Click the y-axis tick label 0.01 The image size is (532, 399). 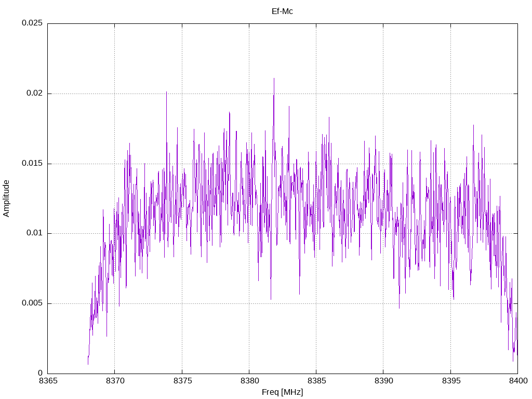click(35, 233)
